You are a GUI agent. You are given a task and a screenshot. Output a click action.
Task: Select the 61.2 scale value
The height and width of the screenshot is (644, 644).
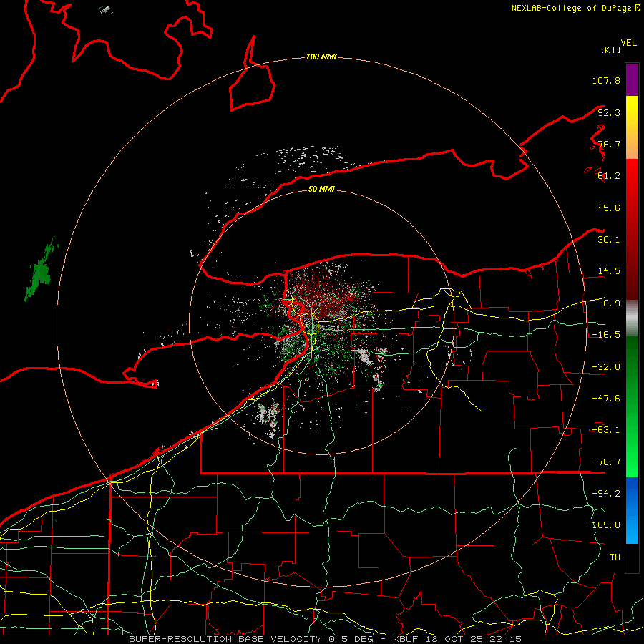tap(609, 176)
